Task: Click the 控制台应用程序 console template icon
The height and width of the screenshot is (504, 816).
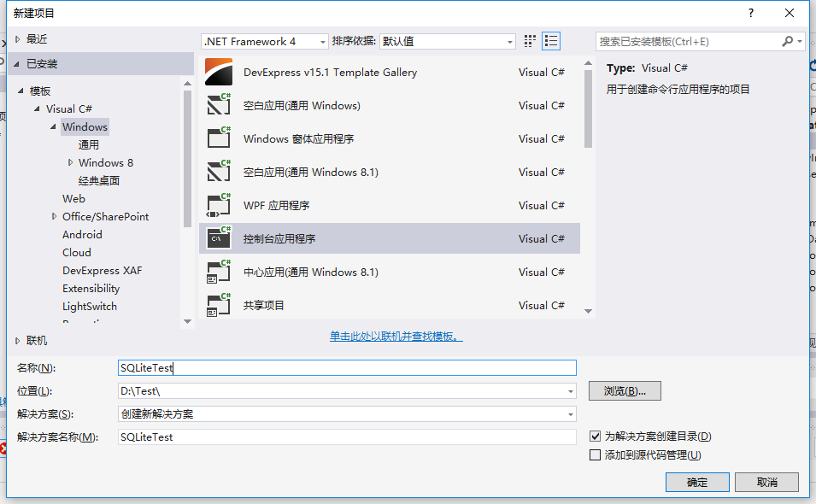Action: pos(219,238)
